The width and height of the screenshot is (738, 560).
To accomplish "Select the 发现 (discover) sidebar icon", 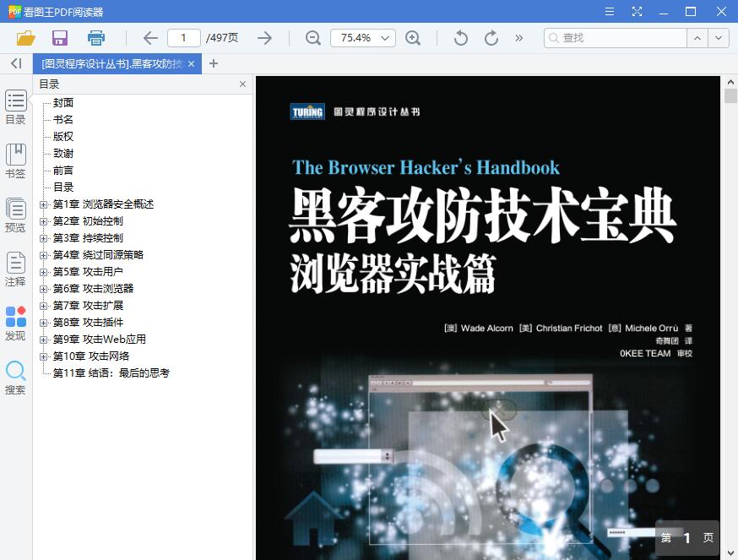I will pyautogui.click(x=15, y=322).
